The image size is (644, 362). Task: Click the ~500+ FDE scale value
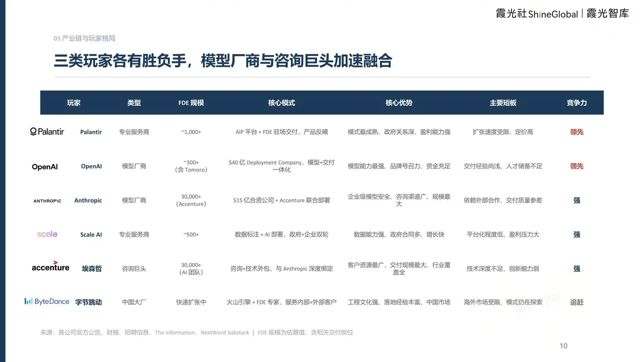[x=191, y=235]
